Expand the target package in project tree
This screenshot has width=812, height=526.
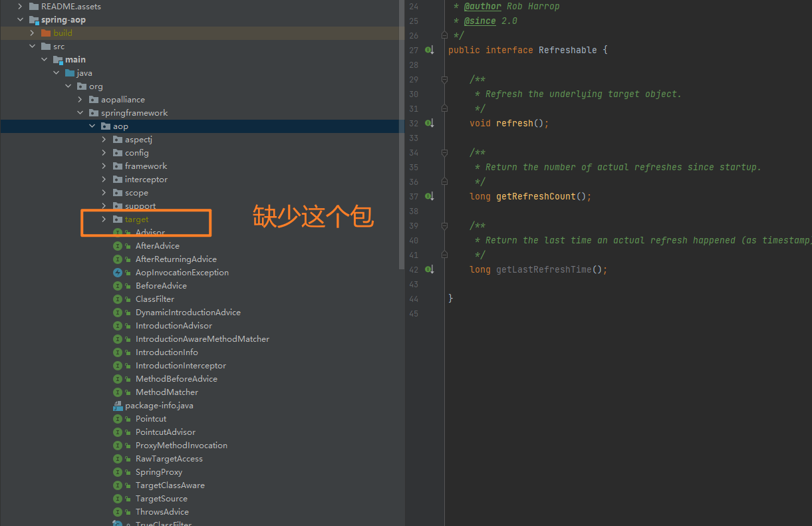pyautogui.click(x=104, y=219)
